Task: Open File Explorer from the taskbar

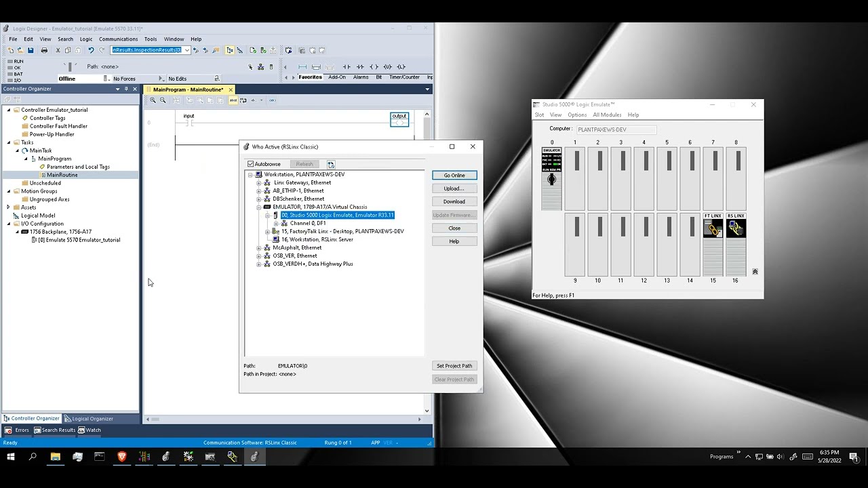Action: point(56,457)
